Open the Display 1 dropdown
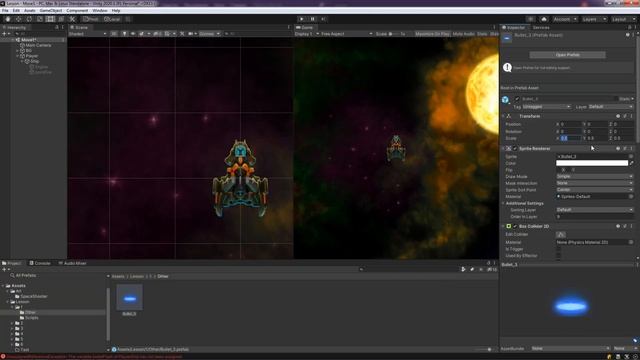Viewport: 640px width, 360px height. (x=307, y=34)
